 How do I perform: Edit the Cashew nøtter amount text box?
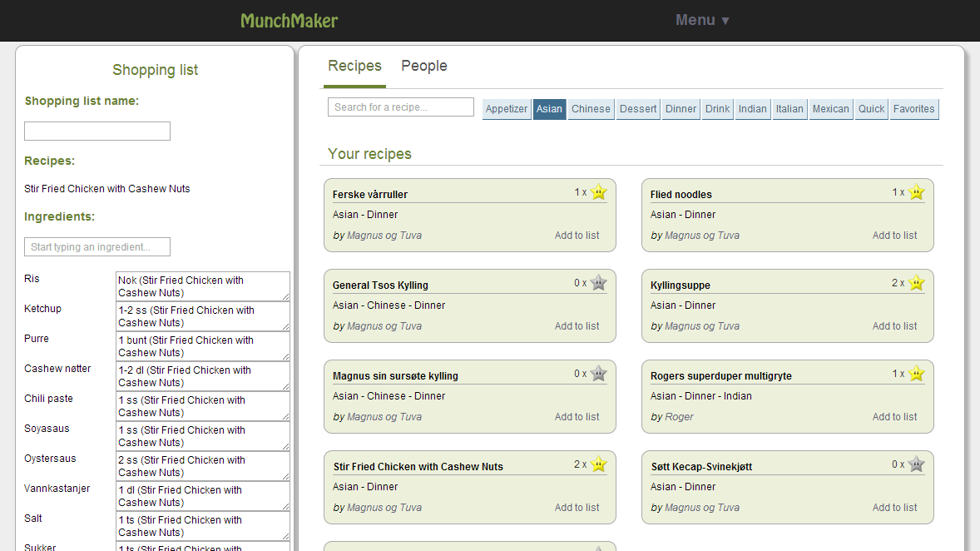(x=203, y=376)
